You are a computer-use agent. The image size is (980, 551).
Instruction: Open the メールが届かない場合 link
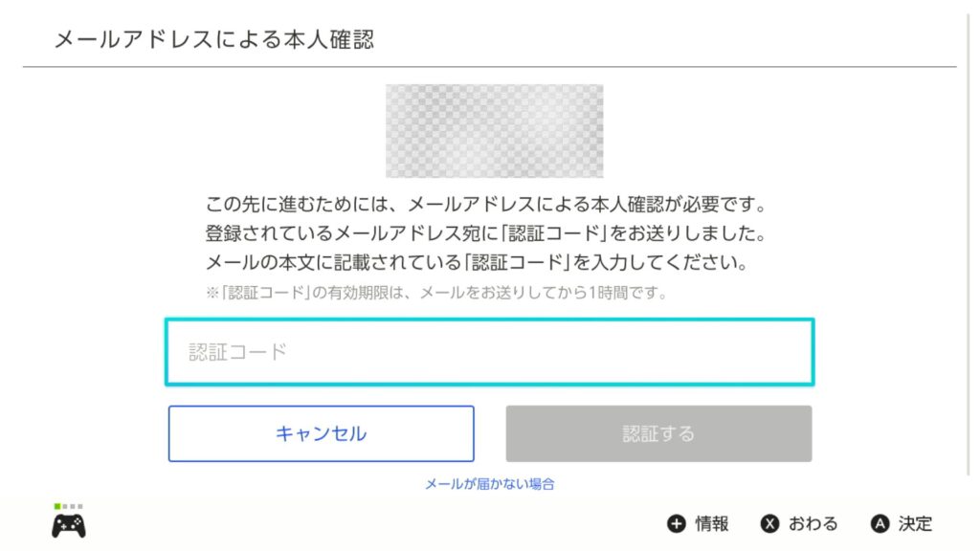click(490, 484)
